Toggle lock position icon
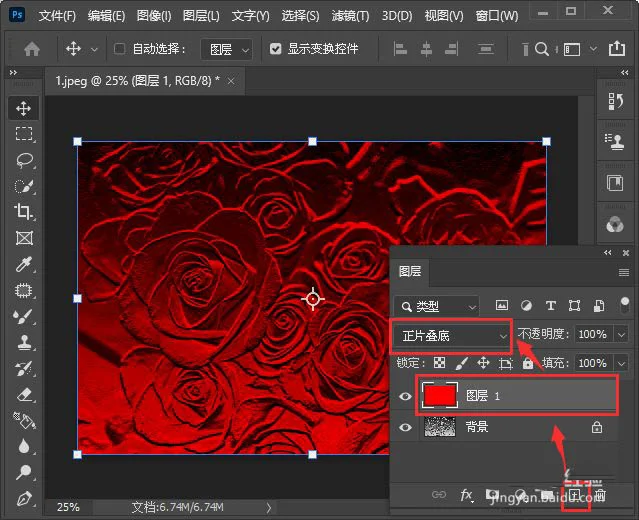 pyautogui.click(x=483, y=363)
